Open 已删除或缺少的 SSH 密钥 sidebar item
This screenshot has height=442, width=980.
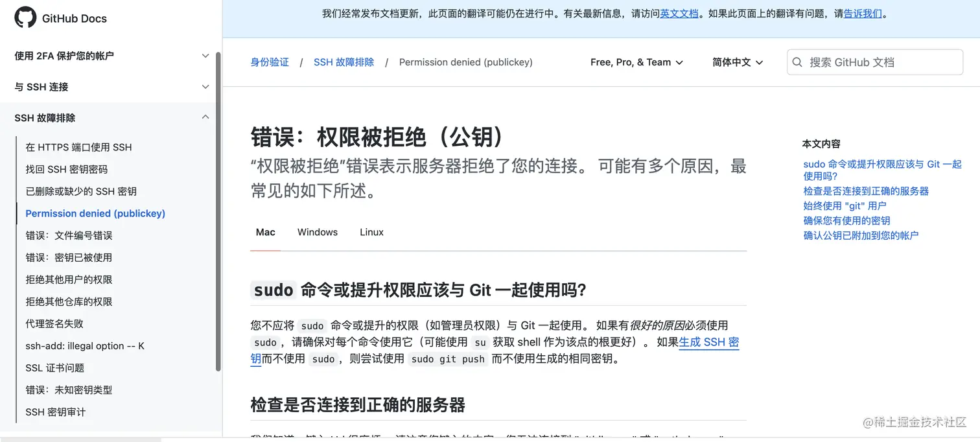[81, 191]
